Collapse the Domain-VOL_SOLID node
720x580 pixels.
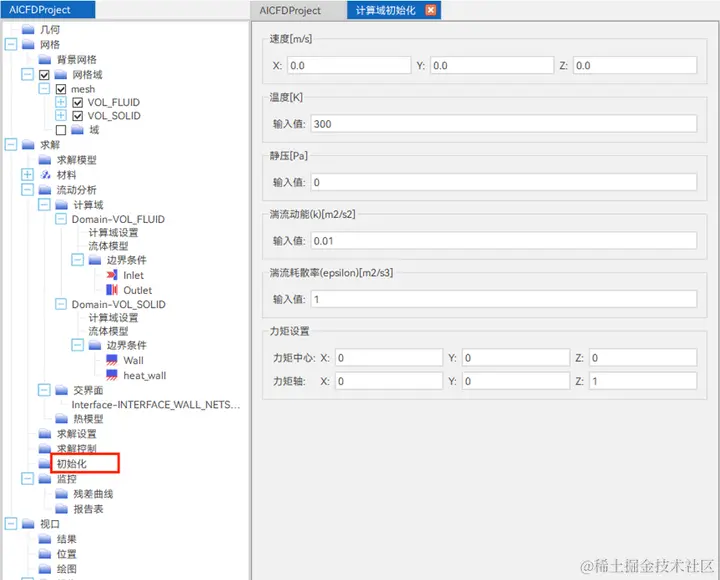point(61,304)
